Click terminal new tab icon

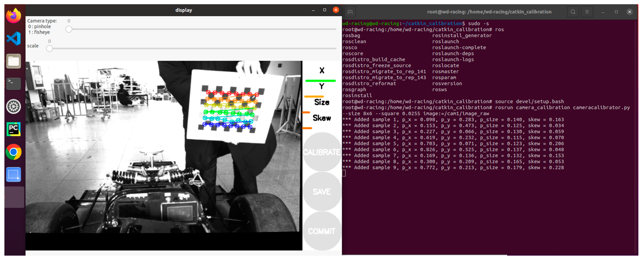[350, 12]
